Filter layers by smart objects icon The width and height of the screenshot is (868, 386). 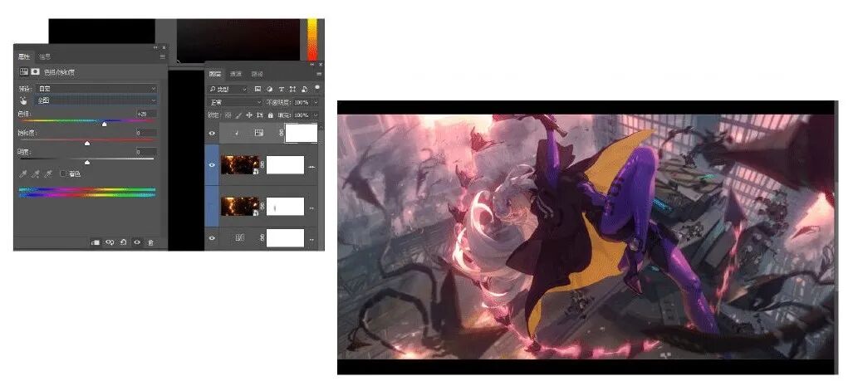(x=305, y=89)
